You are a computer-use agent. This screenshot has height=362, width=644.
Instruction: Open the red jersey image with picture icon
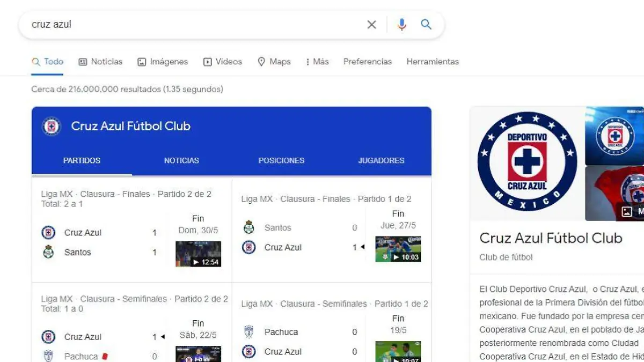tap(614, 194)
